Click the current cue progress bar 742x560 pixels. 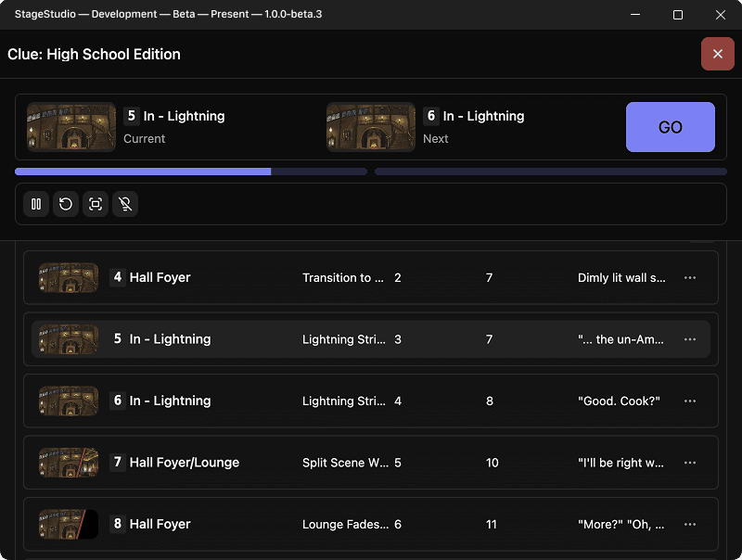pyautogui.click(x=191, y=172)
